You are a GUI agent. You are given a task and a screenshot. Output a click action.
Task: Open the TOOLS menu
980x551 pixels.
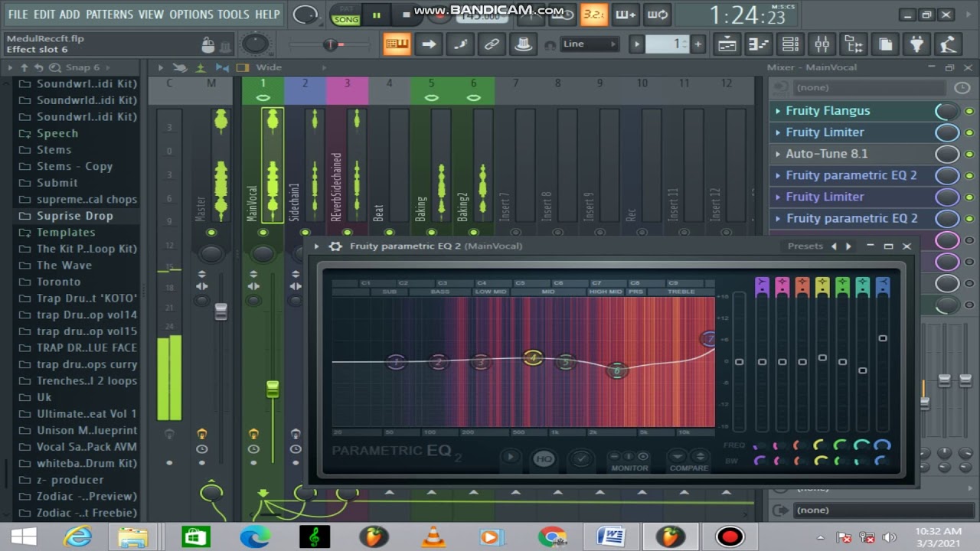click(234, 14)
